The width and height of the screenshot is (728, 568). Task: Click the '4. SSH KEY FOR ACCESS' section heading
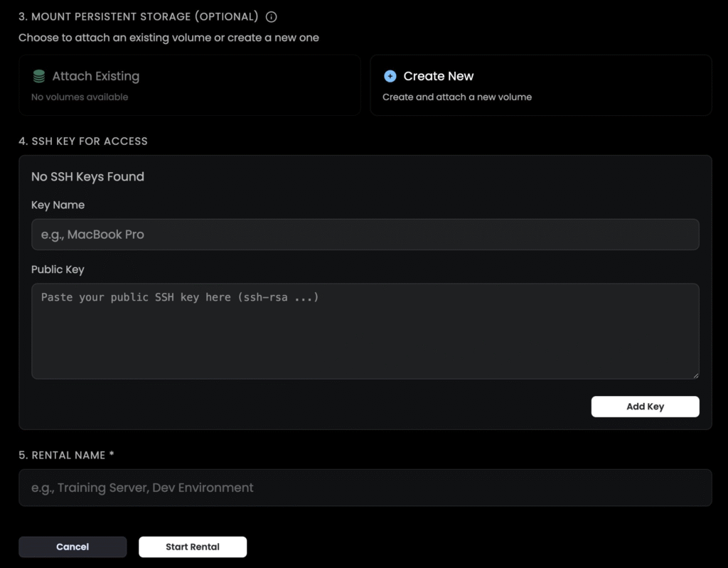pyautogui.click(x=83, y=141)
